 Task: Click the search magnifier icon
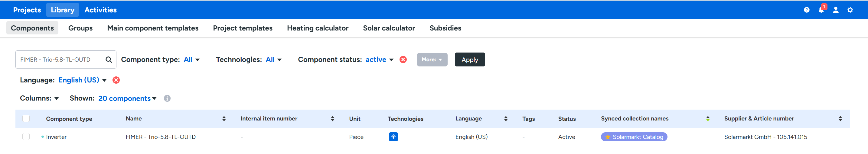click(109, 59)
